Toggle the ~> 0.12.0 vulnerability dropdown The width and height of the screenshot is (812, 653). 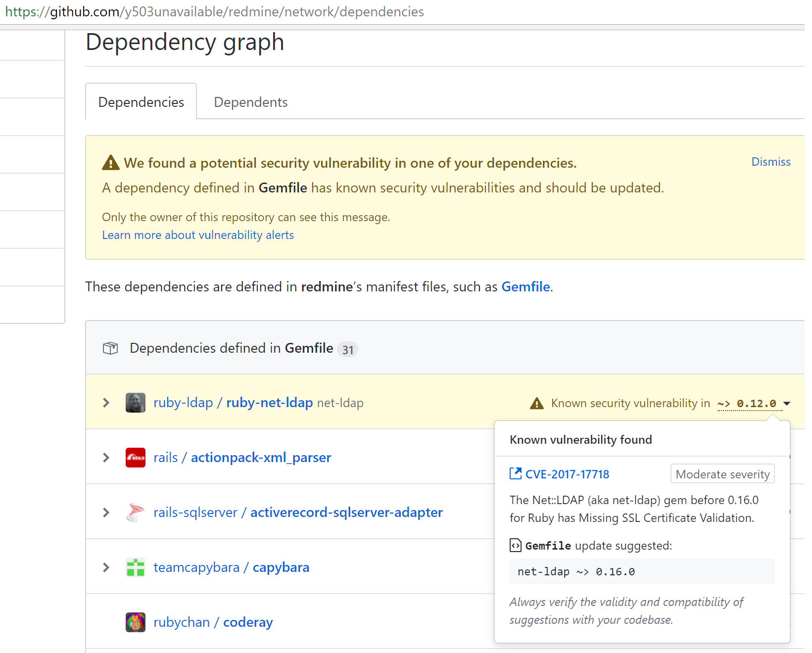coord(754,404)
